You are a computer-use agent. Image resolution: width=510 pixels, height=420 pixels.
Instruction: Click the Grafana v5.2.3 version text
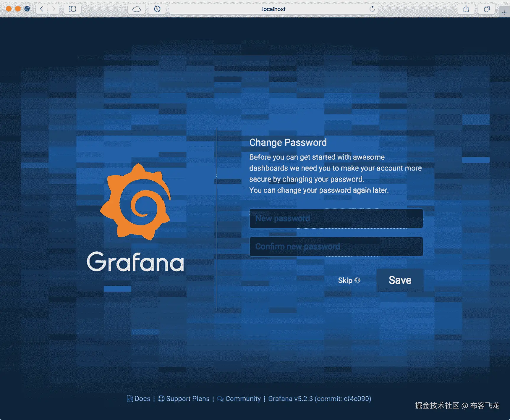tap(320, 399)
